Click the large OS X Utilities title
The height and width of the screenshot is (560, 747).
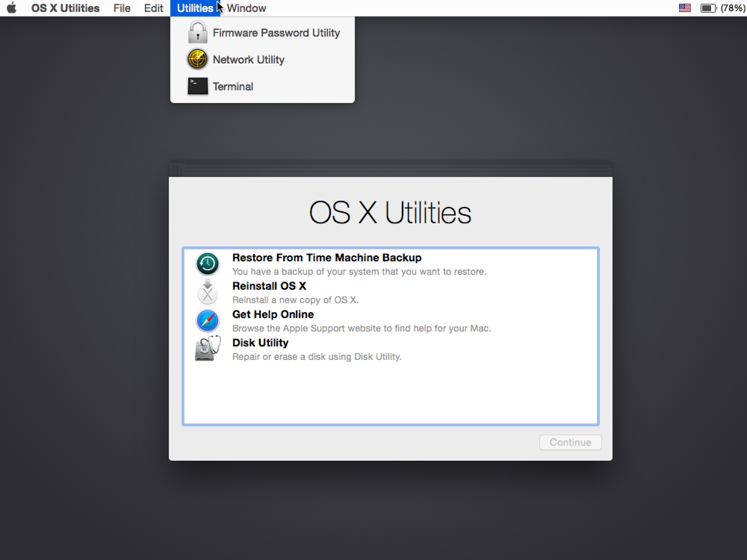(390, 212)
